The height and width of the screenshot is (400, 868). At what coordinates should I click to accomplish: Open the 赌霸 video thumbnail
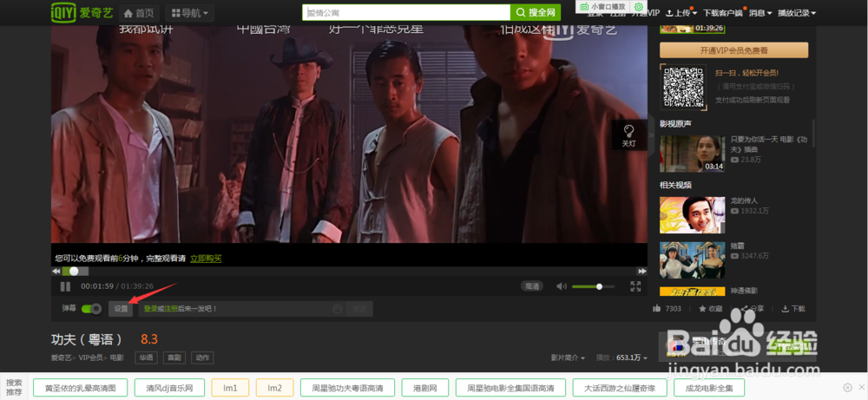coord(692,259)
